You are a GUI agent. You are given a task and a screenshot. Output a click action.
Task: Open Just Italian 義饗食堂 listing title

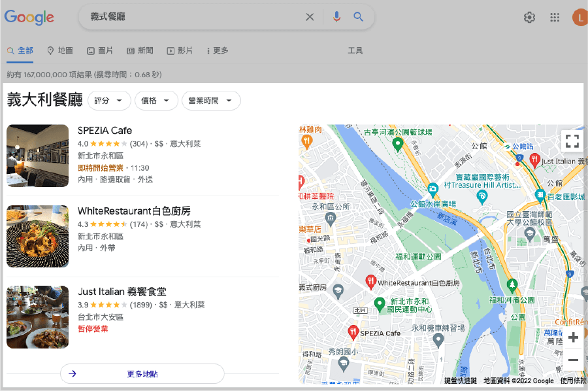tap(122, 292)
